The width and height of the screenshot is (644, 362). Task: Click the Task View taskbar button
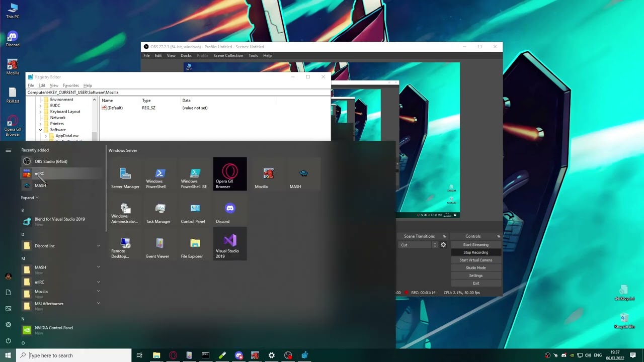[x=139, y=355]
